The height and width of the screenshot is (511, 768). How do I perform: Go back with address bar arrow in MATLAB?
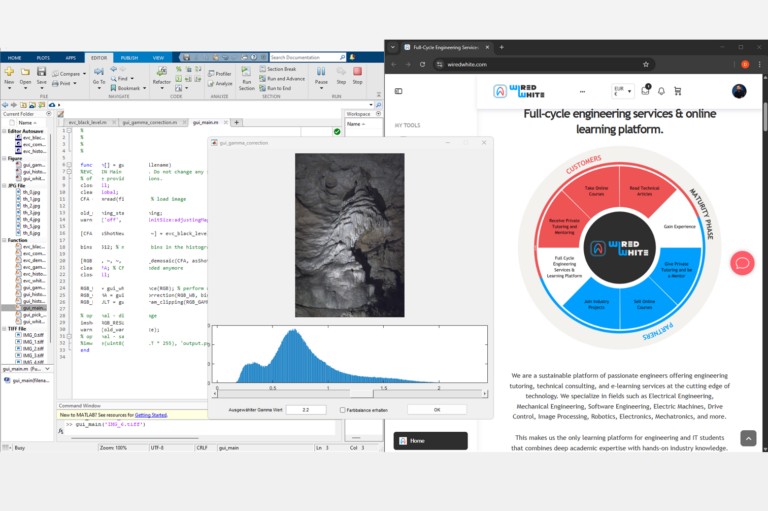[x=5, y=105]
